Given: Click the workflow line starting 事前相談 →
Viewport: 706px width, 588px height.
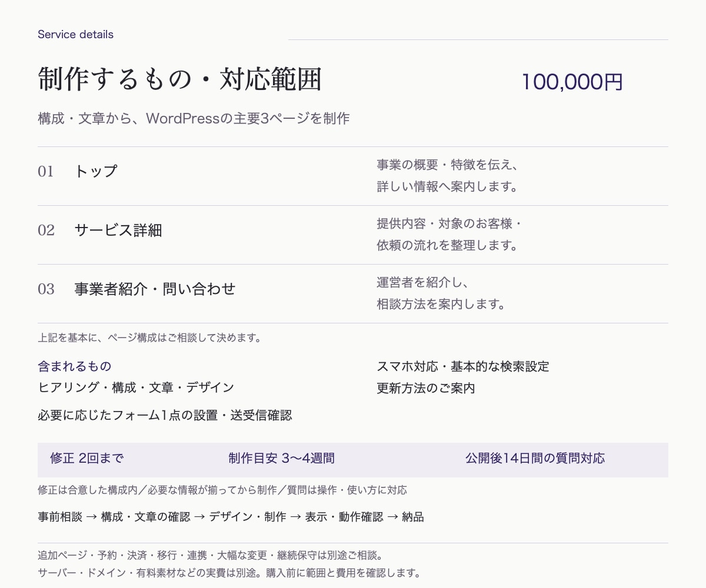Looking at the screenshot, I should click(x=231, y=517).
